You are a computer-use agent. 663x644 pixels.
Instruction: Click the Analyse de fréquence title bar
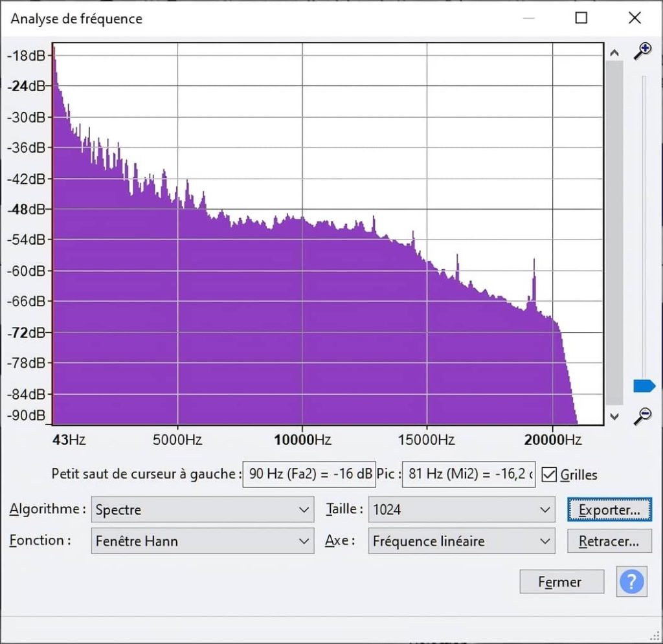coord(77,19)
